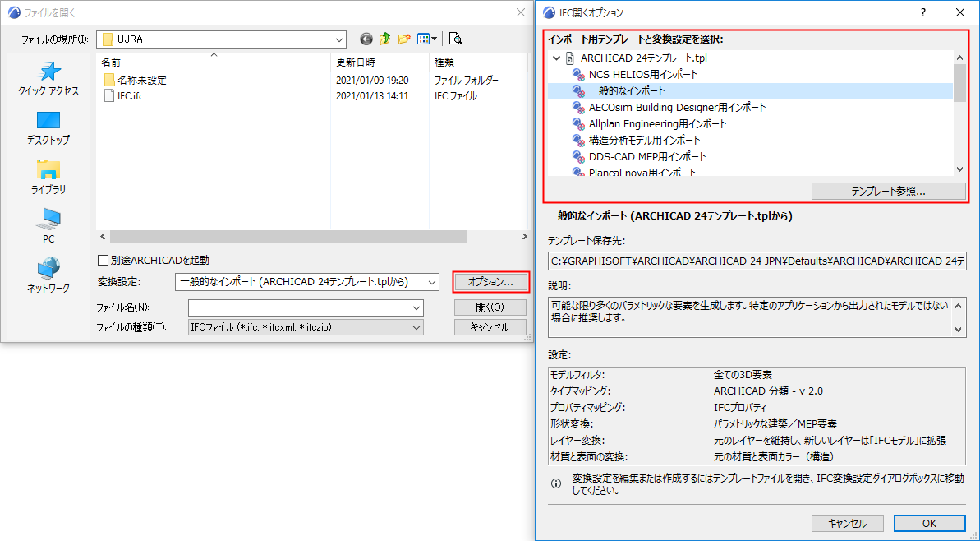The width and height of the screenshot is (980, 541).
Task: Toggle 別途ARCHICADを起動 checkbox
Action: pos(104,260)
